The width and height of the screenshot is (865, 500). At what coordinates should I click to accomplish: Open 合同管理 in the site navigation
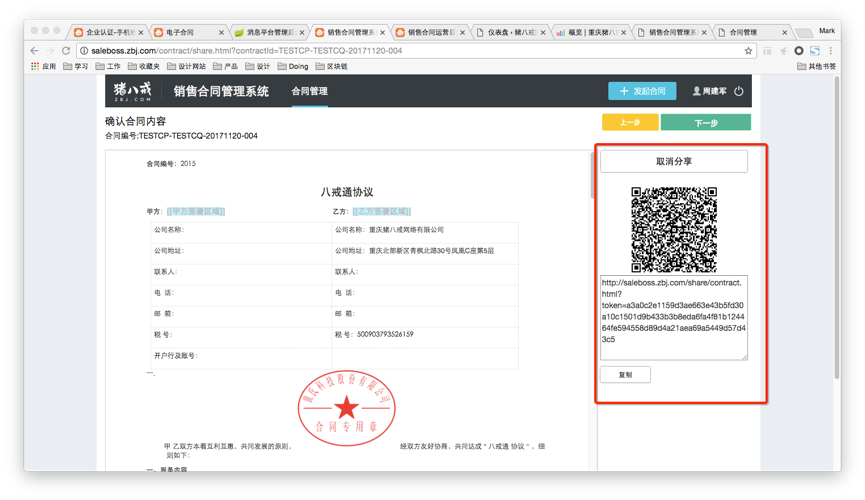point(309,91)
